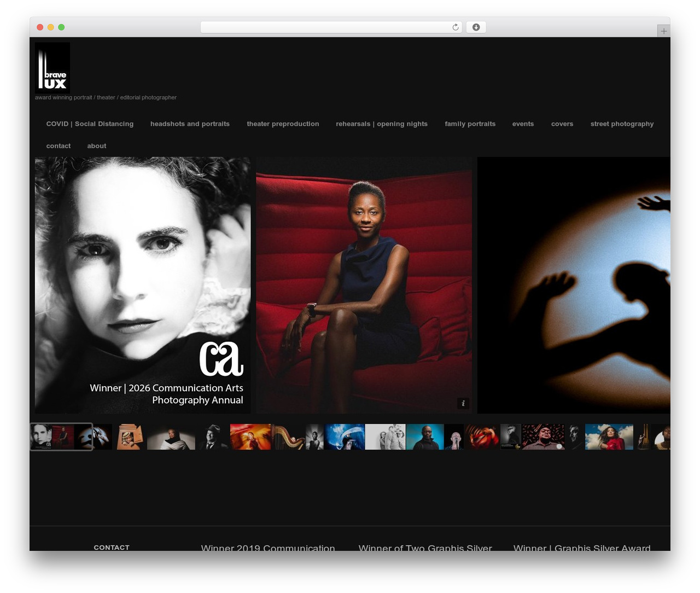This screenshot has width=700, height=593.
Task: Select thumbnail of woman in white shawl
Action: 171,437
